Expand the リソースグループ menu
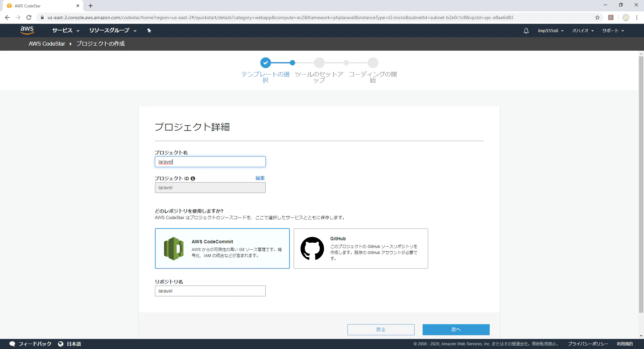The width and height of the screenshot is (644, 349). point(113,31)
